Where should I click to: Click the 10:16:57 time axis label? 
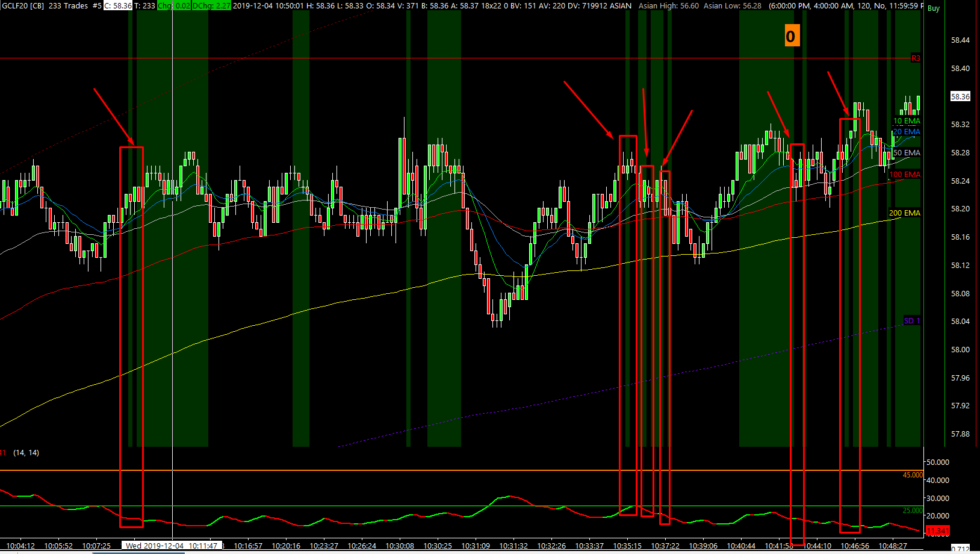(248, 546)
